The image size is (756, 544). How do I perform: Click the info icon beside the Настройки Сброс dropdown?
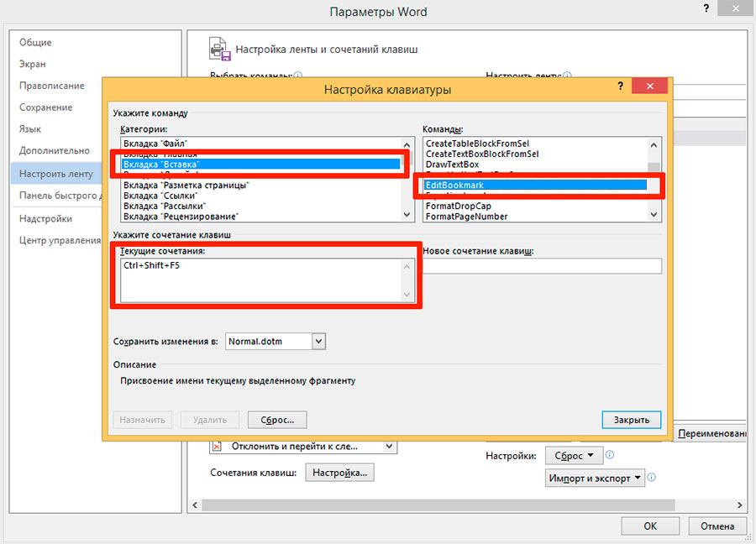610,455
